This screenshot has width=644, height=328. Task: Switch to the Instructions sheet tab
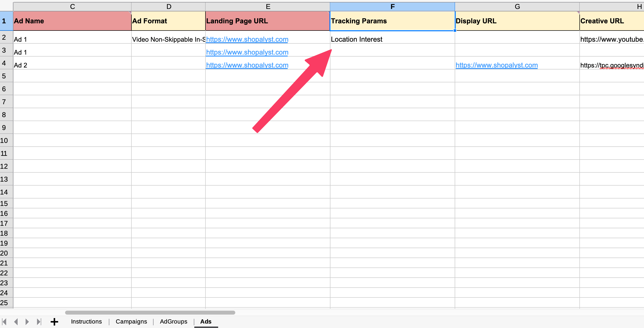pyautogui.click(x=86, y=322)
